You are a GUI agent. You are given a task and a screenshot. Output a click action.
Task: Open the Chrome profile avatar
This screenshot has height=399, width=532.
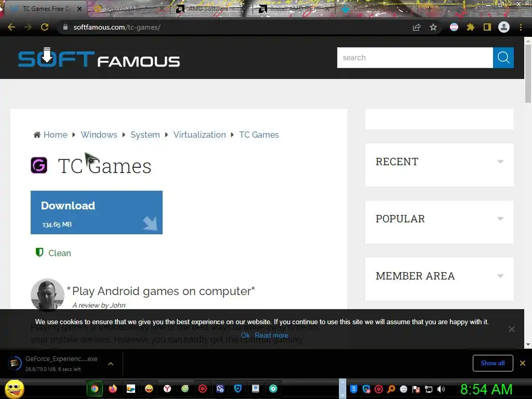(x=503, y=27)
